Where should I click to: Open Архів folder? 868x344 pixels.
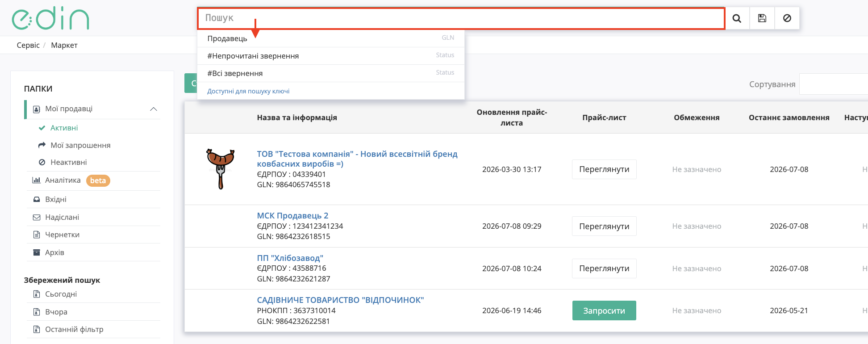click(54, 252)
